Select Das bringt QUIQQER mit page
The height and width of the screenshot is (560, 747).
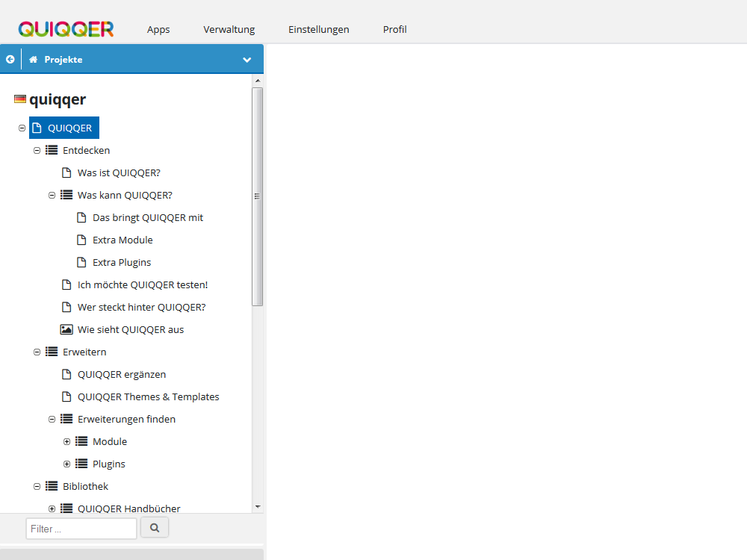tap(148, 217)
